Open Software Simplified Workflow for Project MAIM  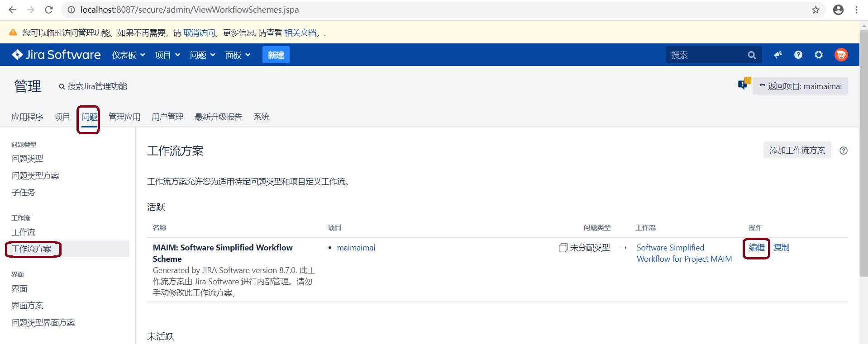[684, 253]
